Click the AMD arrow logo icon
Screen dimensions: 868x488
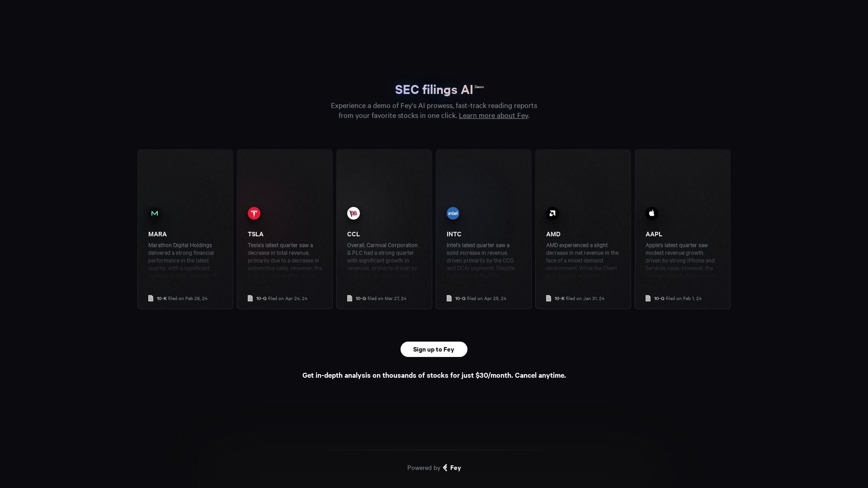[552, 213]
